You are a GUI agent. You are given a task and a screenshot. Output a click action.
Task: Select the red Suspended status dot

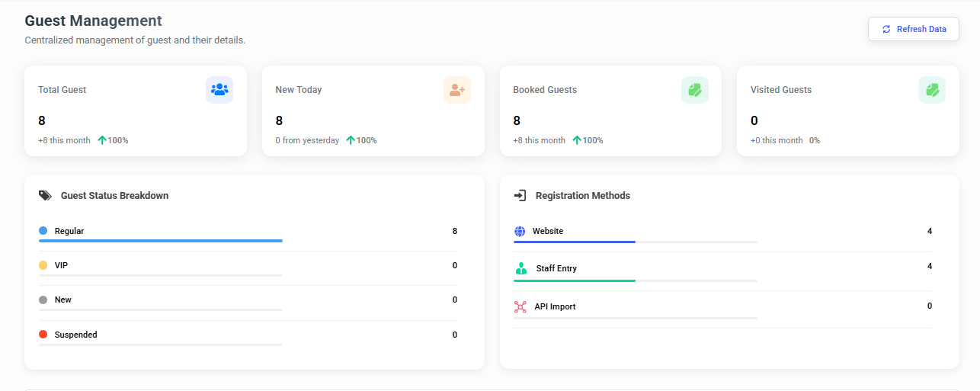[x=43, y=335]
